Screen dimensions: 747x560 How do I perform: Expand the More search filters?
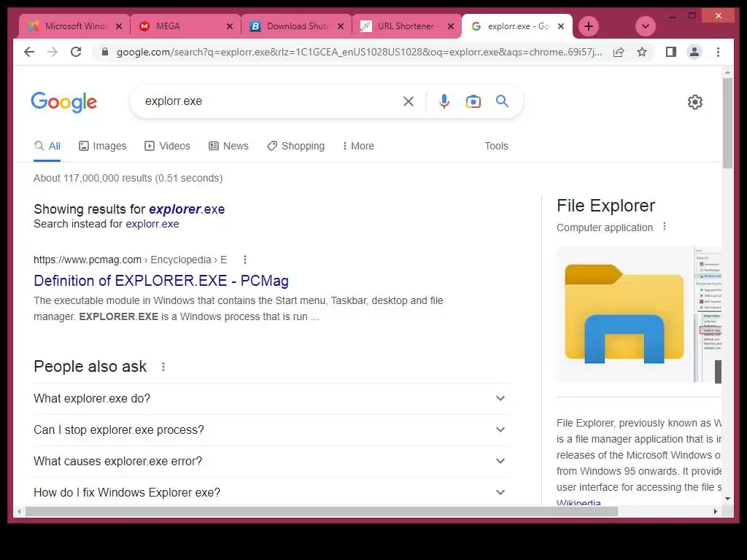pos(358,146)
